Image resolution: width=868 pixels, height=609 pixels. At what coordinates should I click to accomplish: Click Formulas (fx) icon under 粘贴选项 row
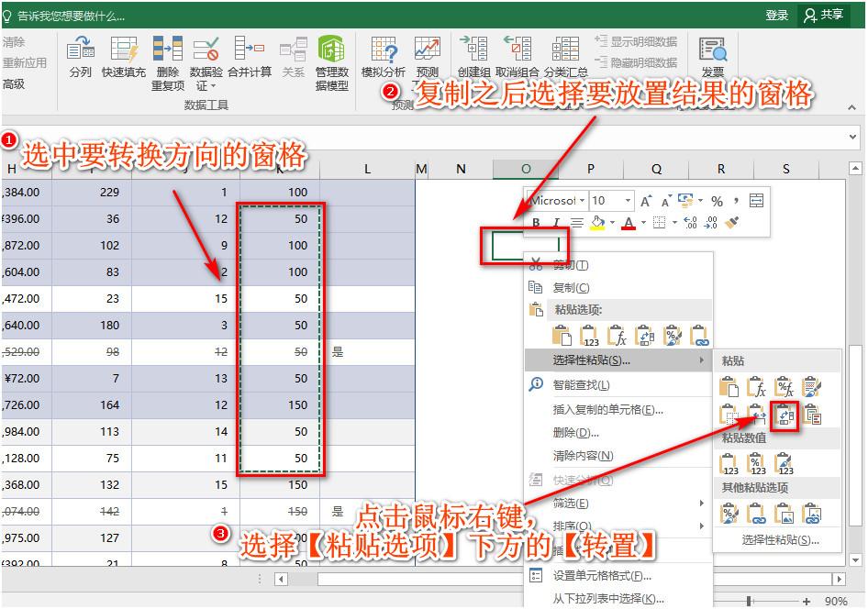(x=617, y=336)
